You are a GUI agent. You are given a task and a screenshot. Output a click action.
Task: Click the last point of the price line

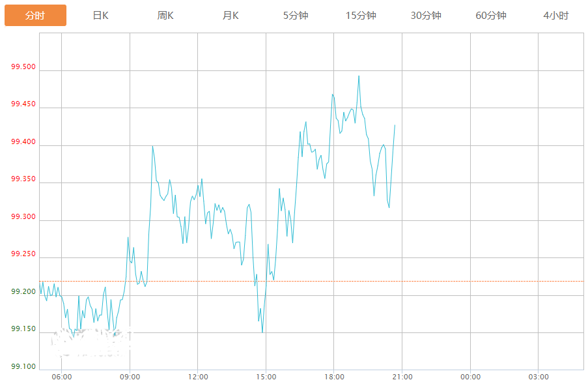click(x=395, y=124)
